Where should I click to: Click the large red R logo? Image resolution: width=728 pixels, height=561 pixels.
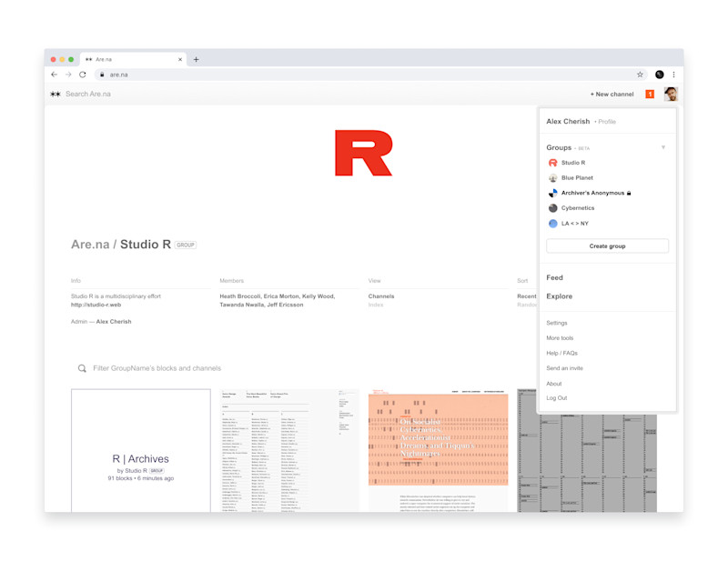(x=363, y=153)
